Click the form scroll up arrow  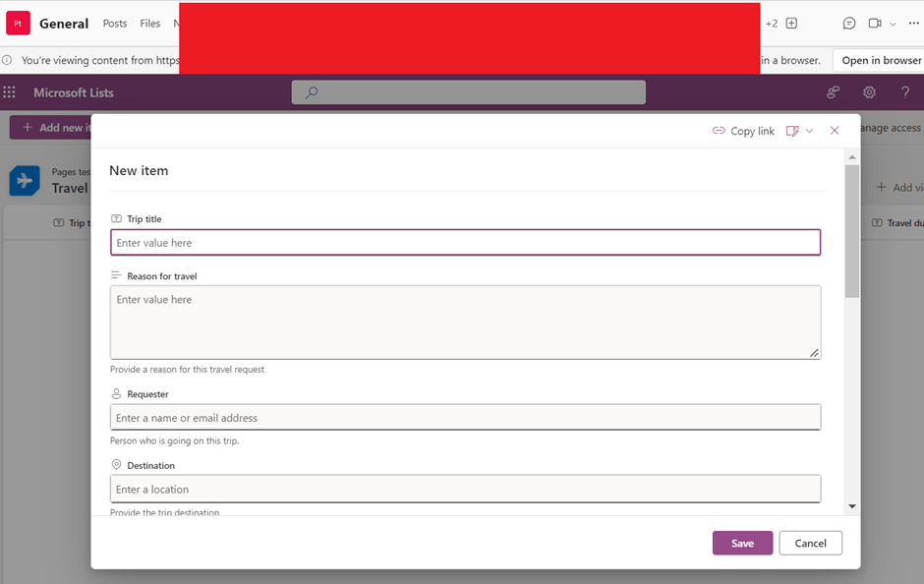coord(852,156)
